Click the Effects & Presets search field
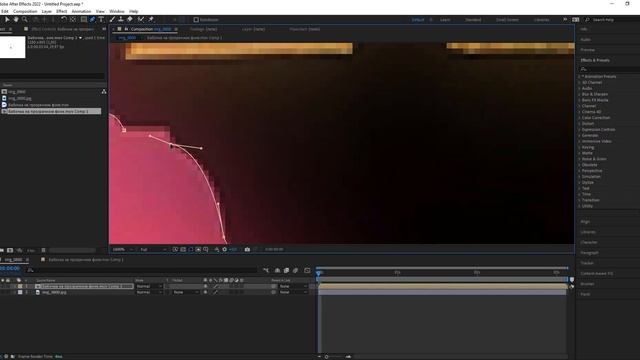 [x=609, y=69]
